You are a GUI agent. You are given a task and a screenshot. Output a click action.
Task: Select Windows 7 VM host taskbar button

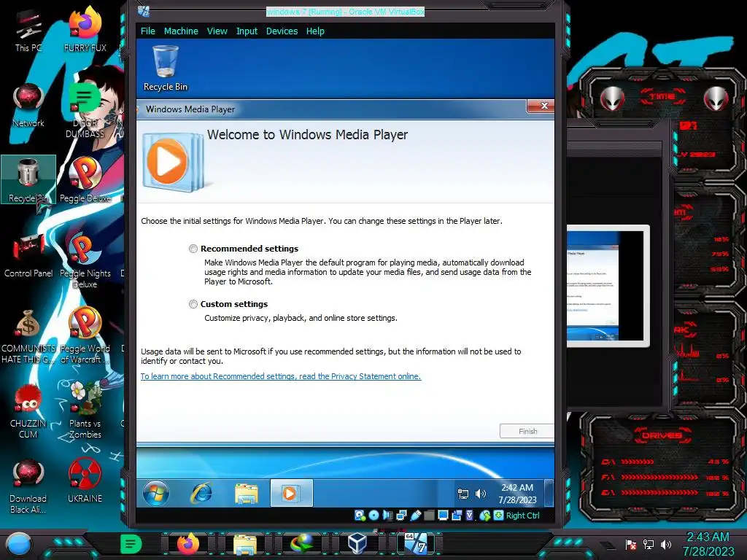click(417, 544)
